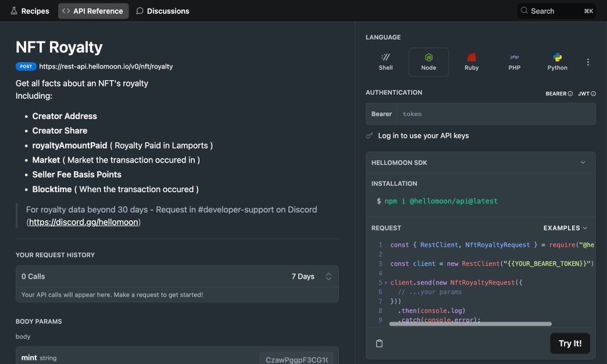Copy request code with clipboard icon
This screenshot has width=607, height=364.
[379, 343]
